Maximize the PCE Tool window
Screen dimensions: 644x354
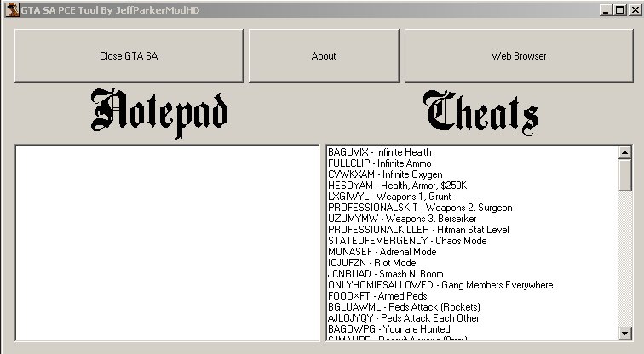[618, 9]
